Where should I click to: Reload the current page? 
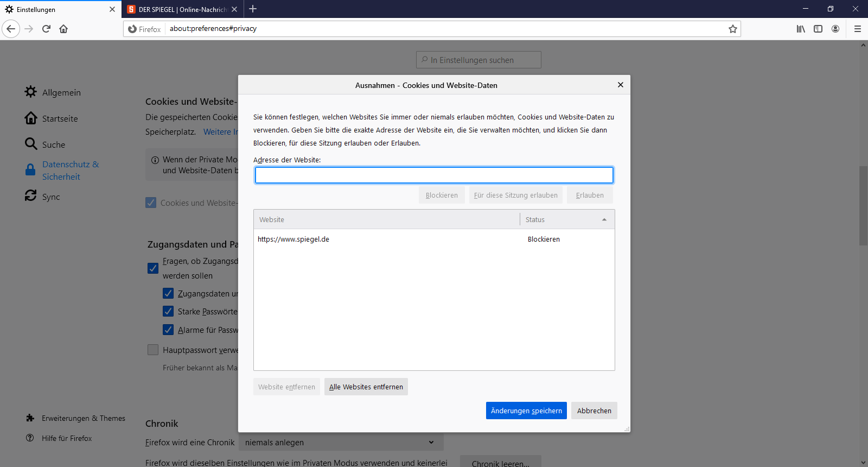[46, 29]
